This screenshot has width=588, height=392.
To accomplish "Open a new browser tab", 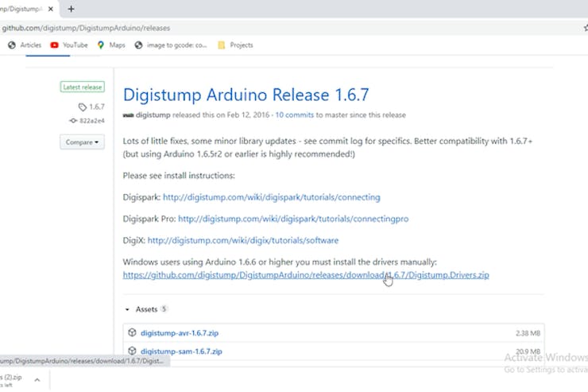I will tap(71, 9).
